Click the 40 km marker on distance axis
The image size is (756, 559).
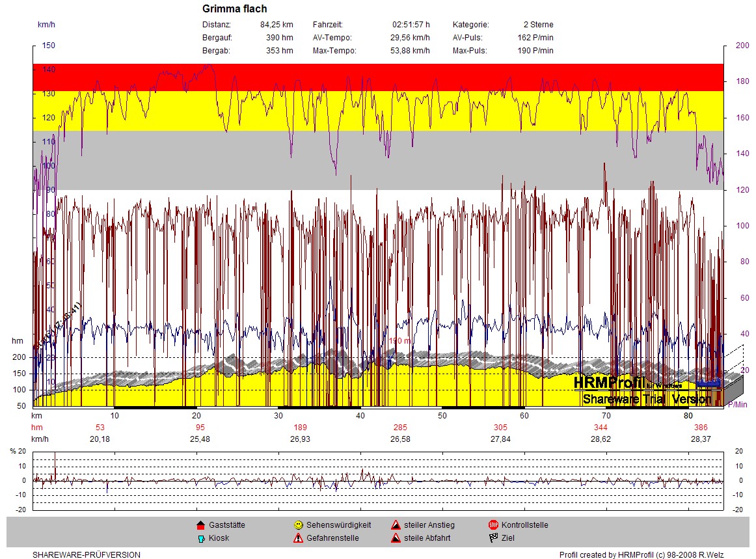pyautogui.click(x=360, y=415)
